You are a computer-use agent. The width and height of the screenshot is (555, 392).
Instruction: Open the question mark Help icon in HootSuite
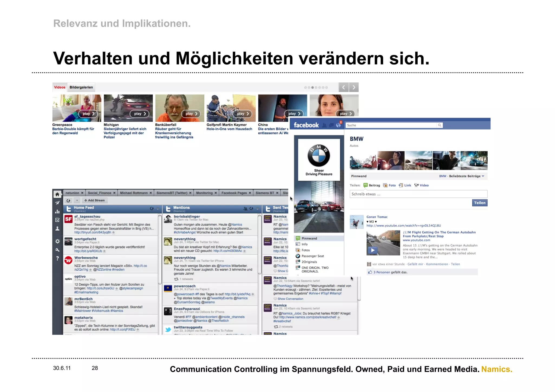point(57,258)
